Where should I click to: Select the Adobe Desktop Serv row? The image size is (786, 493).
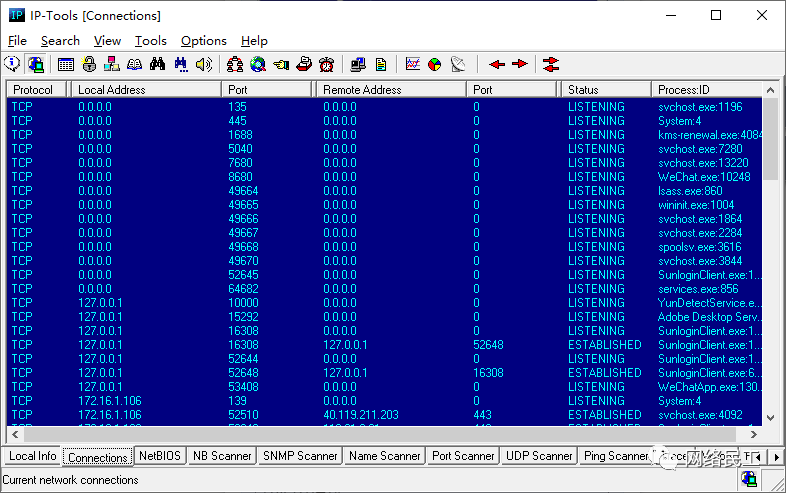coord(384,317)
